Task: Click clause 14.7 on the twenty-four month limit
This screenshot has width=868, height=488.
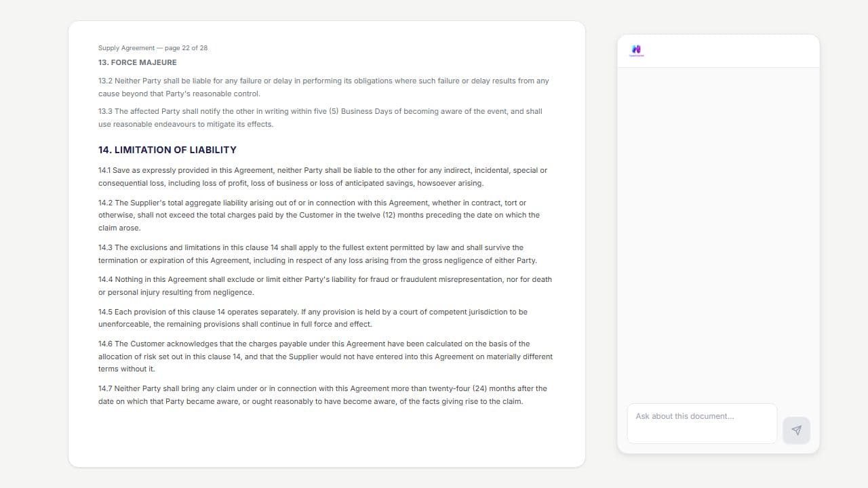Action: pos(323,395)
